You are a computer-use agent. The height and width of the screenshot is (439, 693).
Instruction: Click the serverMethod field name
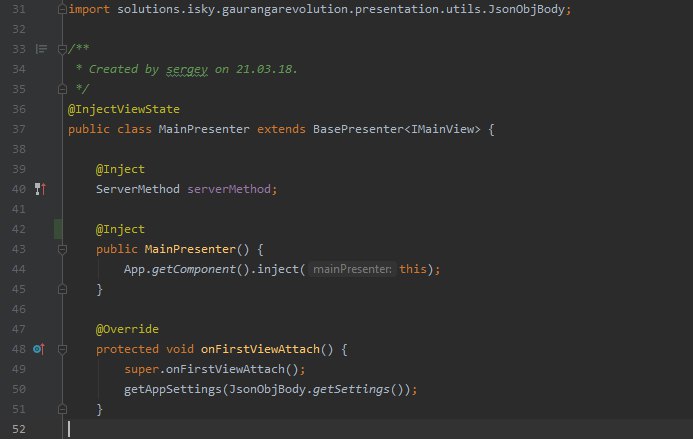229,189
